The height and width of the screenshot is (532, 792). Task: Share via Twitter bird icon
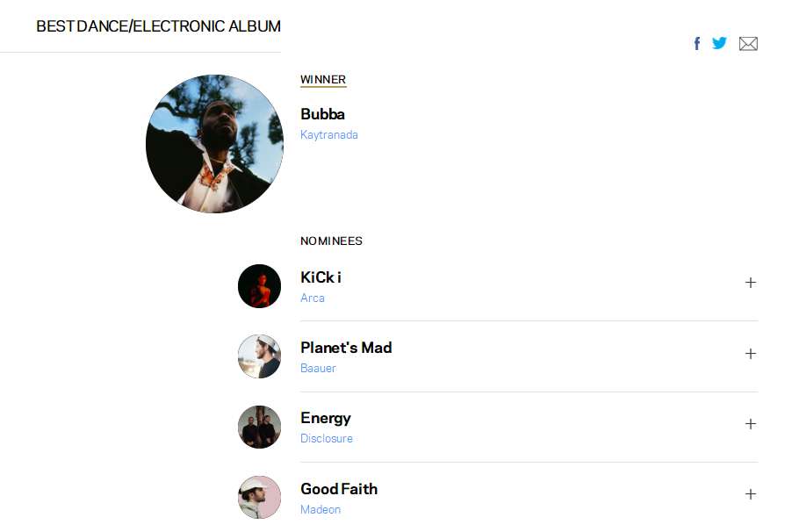point(719,43)
